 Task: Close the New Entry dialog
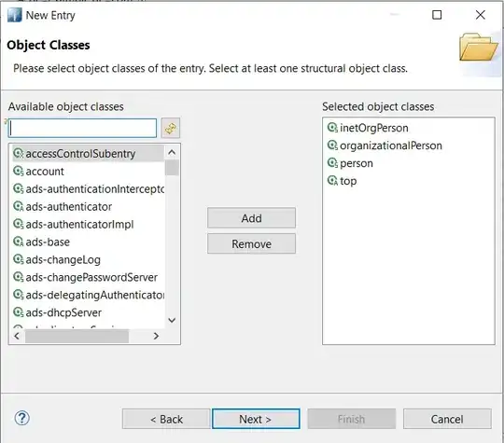(x=481, y=15)
